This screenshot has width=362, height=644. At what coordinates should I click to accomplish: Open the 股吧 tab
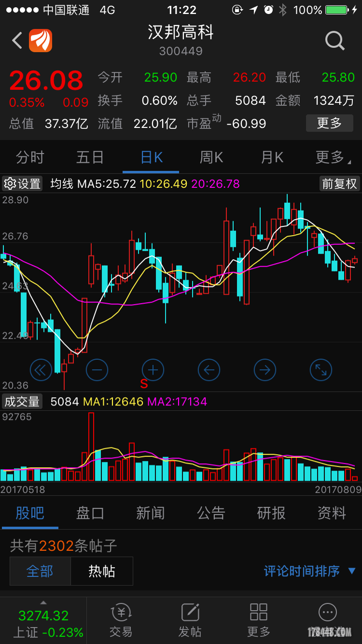tap(30, 513)
